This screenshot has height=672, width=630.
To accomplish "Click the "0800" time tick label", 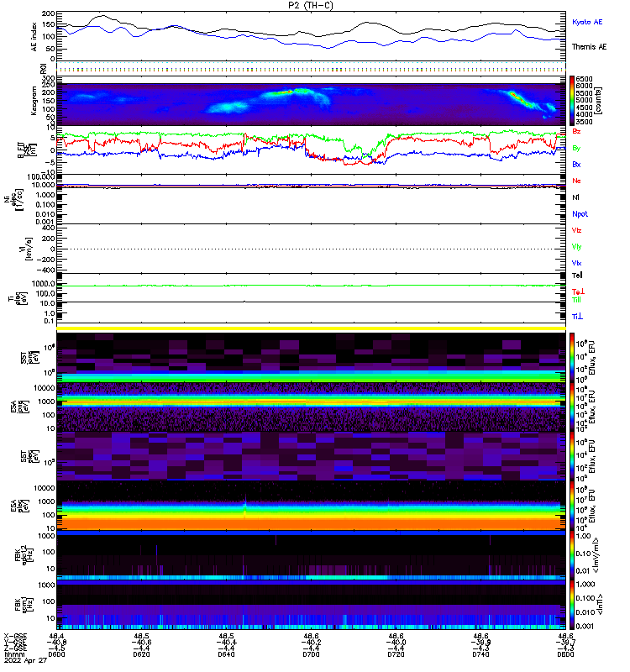I will 565,654.
